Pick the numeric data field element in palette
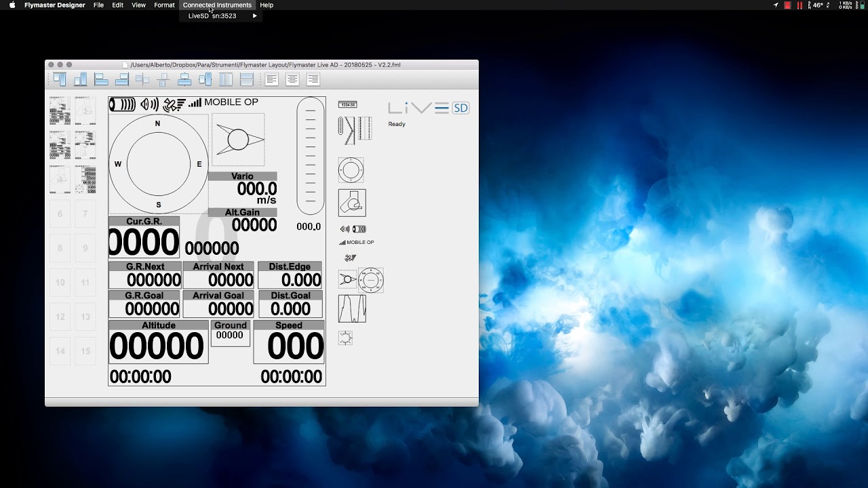Screen dimensions: 868x488 click(x=348, y=104)
